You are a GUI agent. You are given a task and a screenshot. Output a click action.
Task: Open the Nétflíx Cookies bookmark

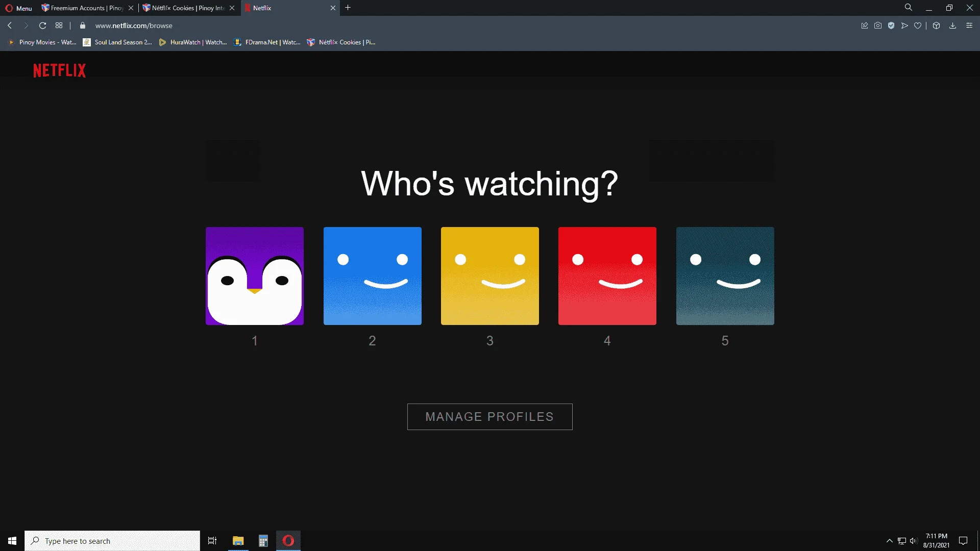(341, 42)
